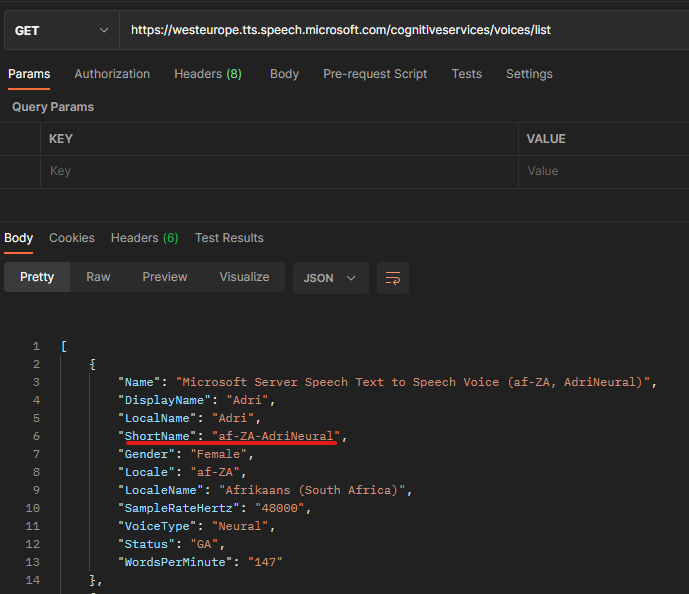The image size is (689, 594).
Task: Open the Authorization tab
Action: (112, 74)
